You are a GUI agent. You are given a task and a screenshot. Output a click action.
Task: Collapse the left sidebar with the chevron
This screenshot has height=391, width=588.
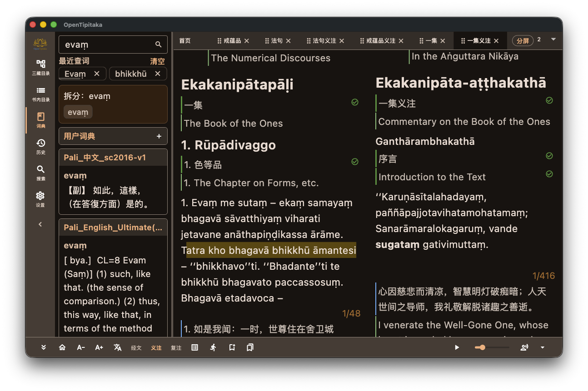coord(40,224)
